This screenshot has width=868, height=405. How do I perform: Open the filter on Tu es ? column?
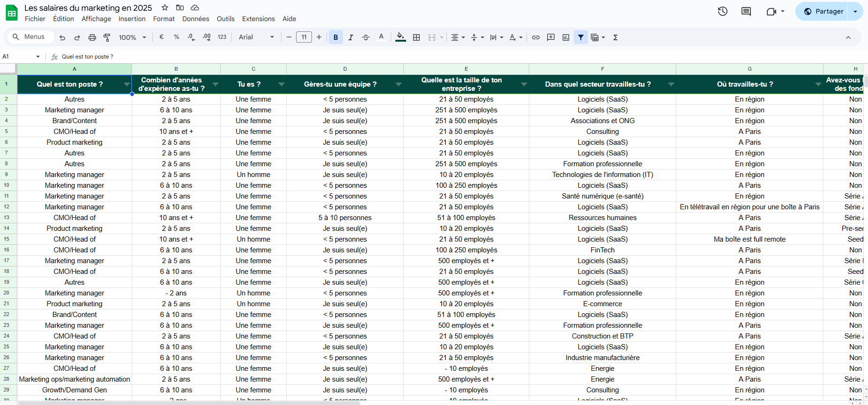pyautogui.click(x=282, y=84)
